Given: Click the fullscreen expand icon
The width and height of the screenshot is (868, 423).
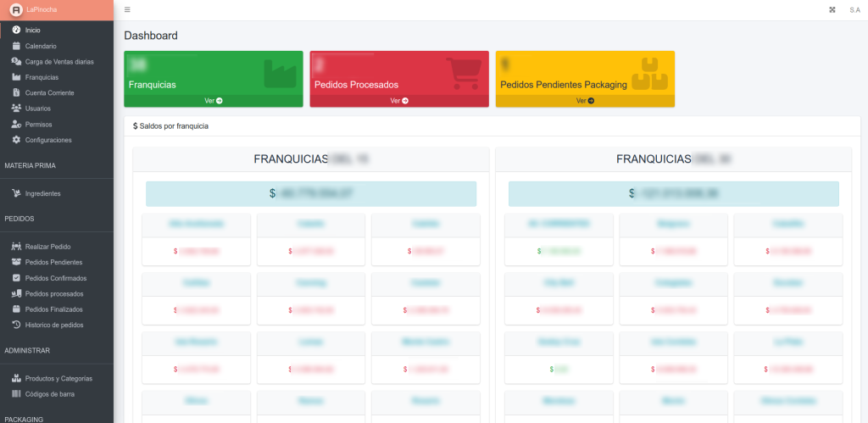Looking at the screenshot, I should (832, 10).
